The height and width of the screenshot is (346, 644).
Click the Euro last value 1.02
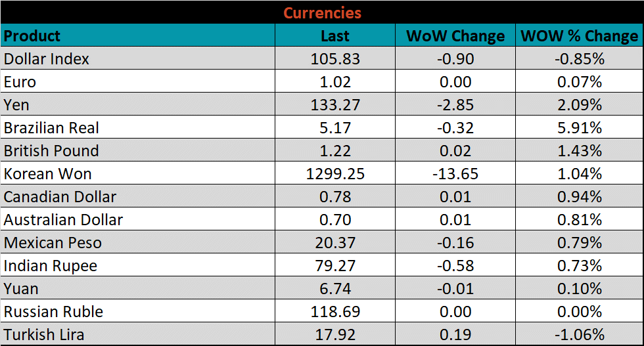tap(335, 82)
